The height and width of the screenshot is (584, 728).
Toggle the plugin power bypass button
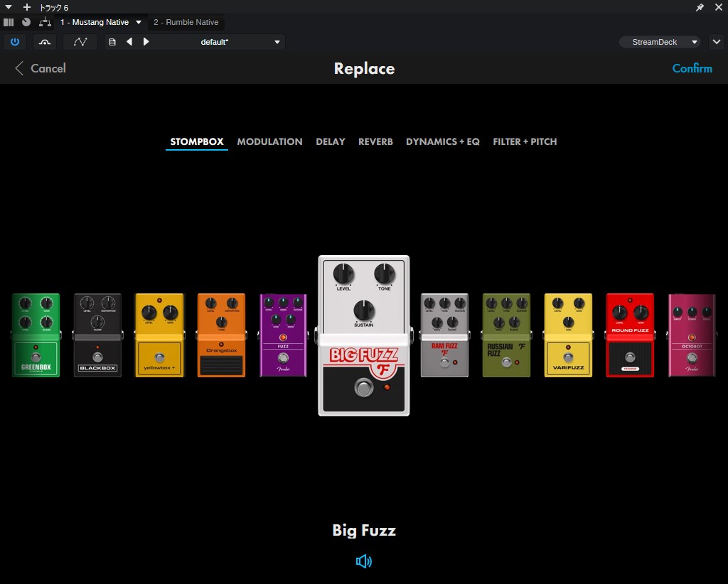[x=15, y=42]
